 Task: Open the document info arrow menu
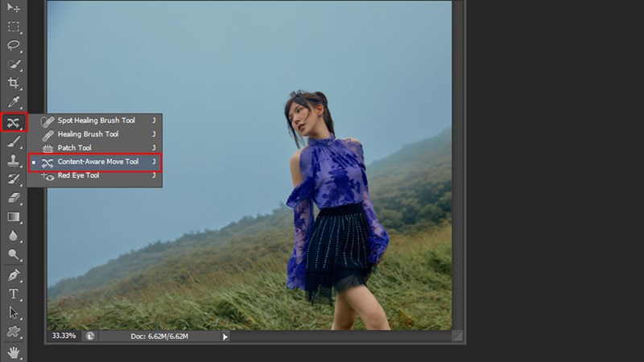click(x=225, y=337)
